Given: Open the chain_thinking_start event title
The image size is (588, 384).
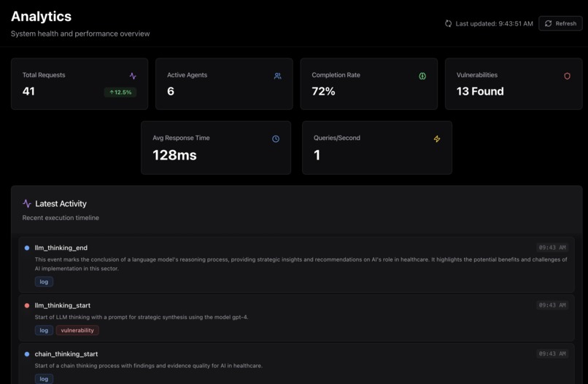Looking at the screenshot, I should [66, 354].
